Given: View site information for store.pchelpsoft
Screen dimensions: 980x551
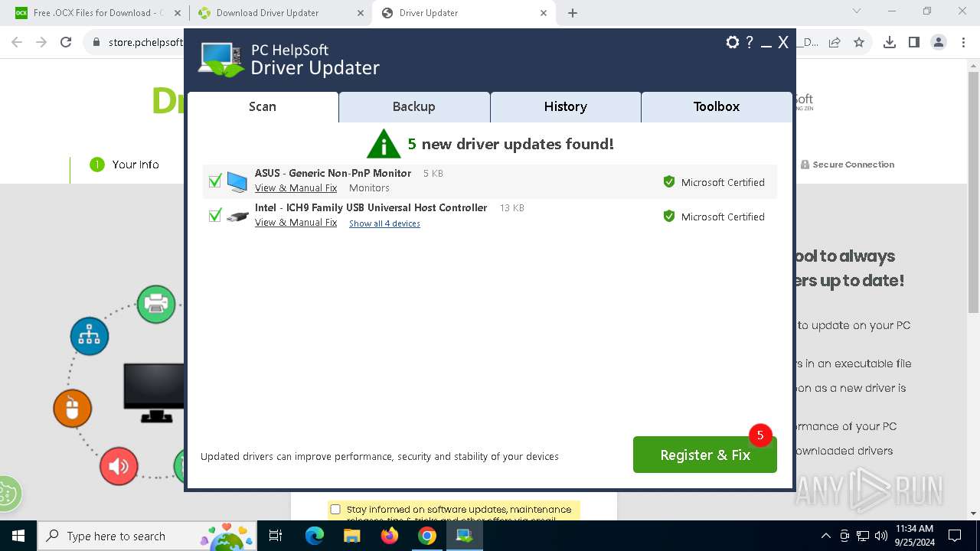Looking at the screenshot, I should click(x=96, y=43).
